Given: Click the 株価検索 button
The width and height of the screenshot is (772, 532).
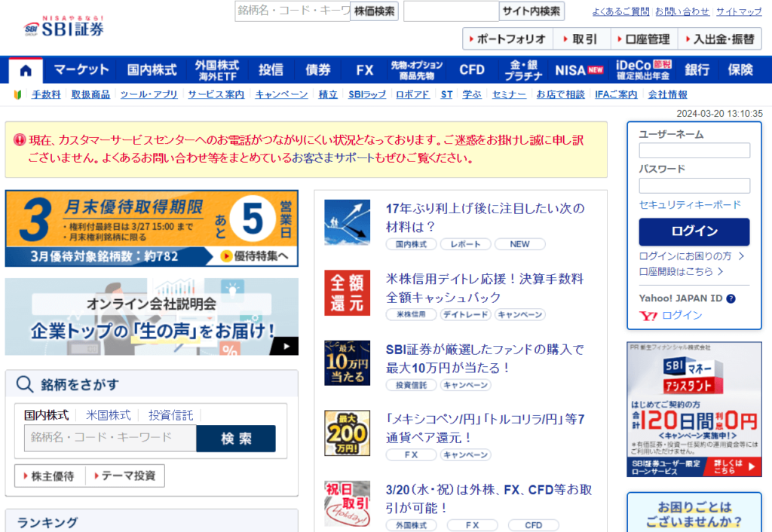Looking at the screenshot, I should coord(374,11).
